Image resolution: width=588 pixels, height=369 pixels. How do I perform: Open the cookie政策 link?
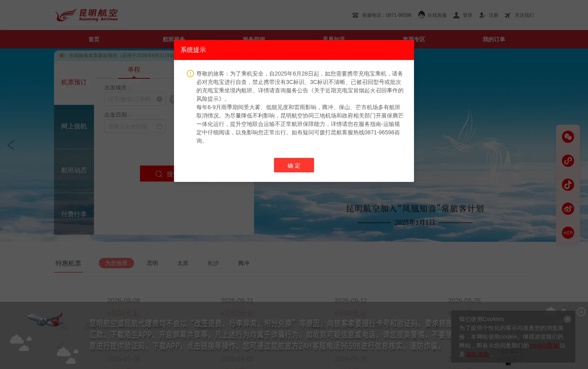pyautogui.click(x=544, y=345)
